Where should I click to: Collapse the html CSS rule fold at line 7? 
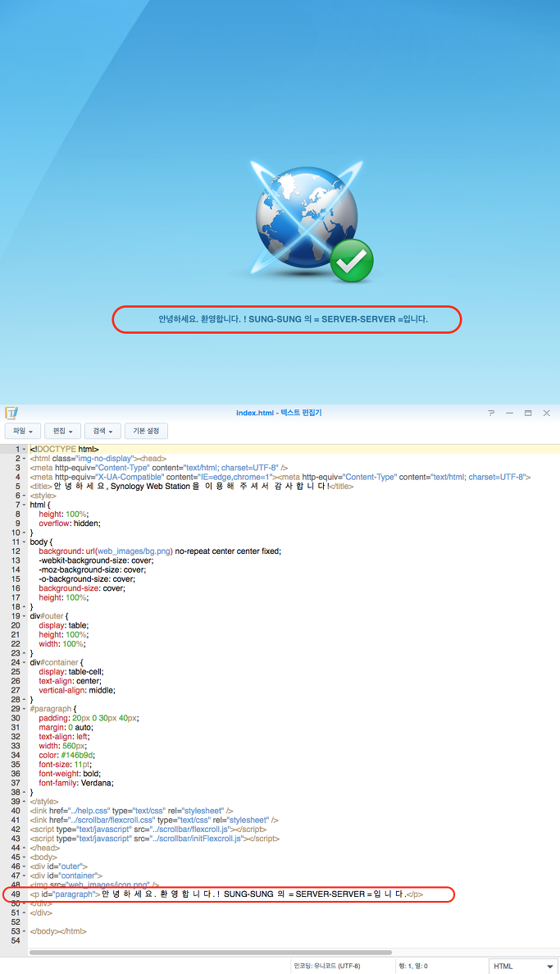coord(25,505)
